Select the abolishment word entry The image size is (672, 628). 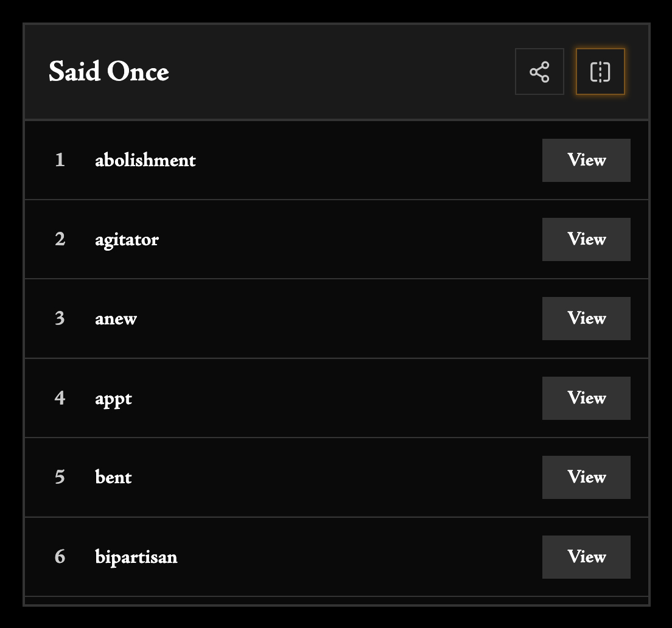coord(145,160)
